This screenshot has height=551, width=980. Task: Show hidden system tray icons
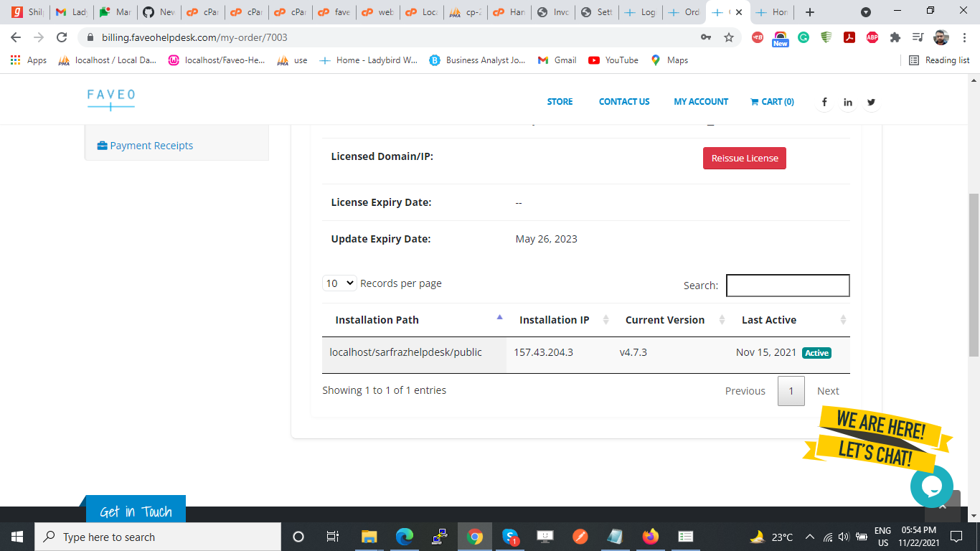coord(810,537)
